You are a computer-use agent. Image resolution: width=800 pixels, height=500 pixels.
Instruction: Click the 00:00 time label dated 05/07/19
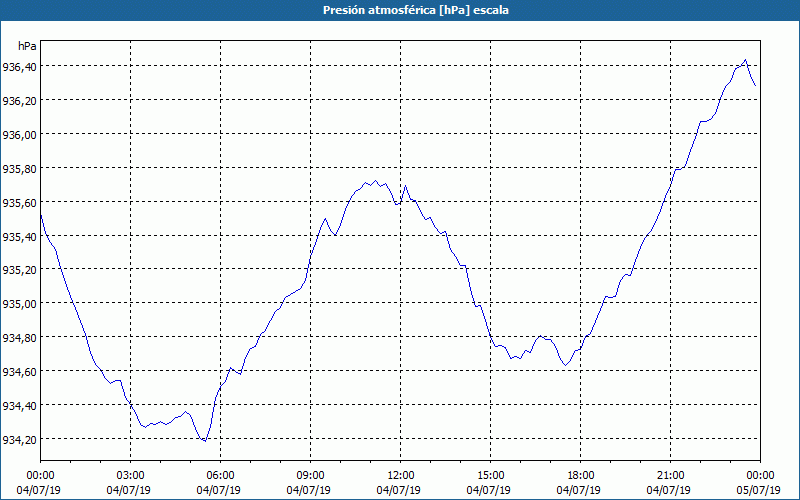(x=760, y=476)
